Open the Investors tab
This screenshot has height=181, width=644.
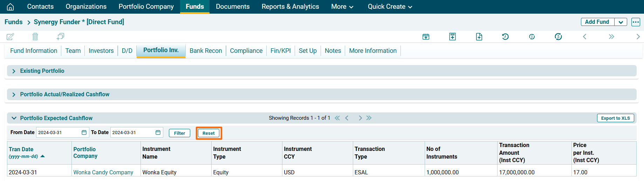pos(101,51)
